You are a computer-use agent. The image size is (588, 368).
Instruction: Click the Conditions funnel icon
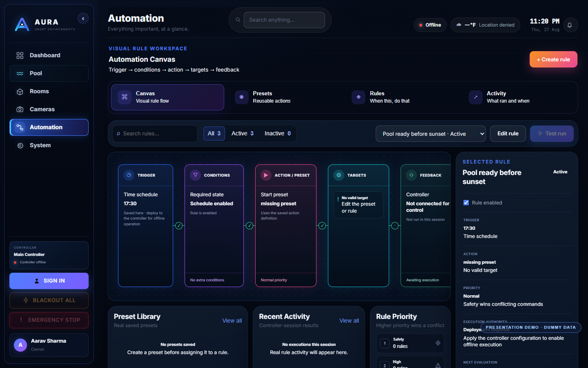pos(196,175)
